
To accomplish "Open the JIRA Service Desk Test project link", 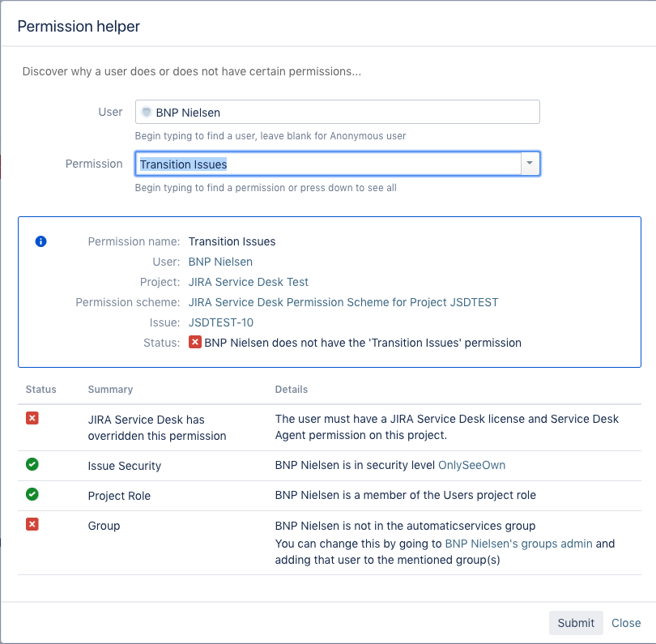I will 249,282.
